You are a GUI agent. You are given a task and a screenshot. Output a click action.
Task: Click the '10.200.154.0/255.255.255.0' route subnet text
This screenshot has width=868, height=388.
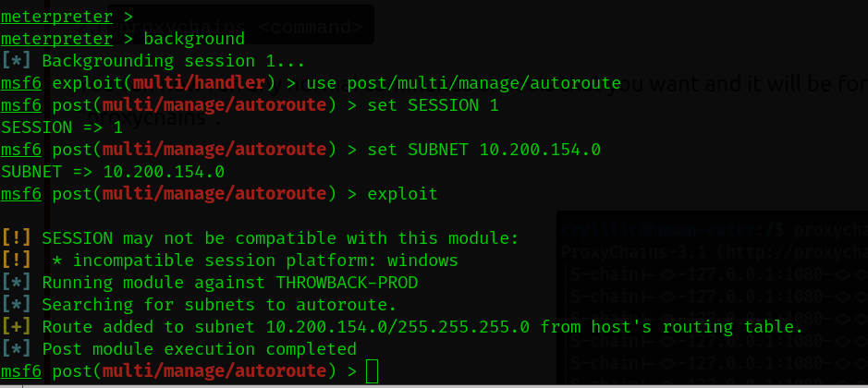[397, 326]
